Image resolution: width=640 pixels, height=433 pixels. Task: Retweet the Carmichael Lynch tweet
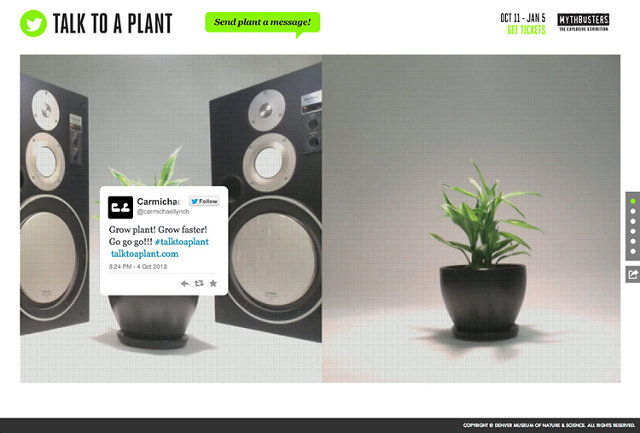tap(199, 283)
